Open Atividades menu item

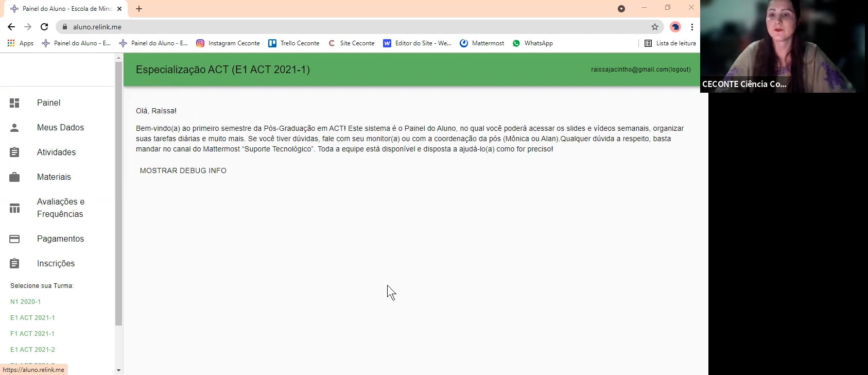[x=57, y=152]
